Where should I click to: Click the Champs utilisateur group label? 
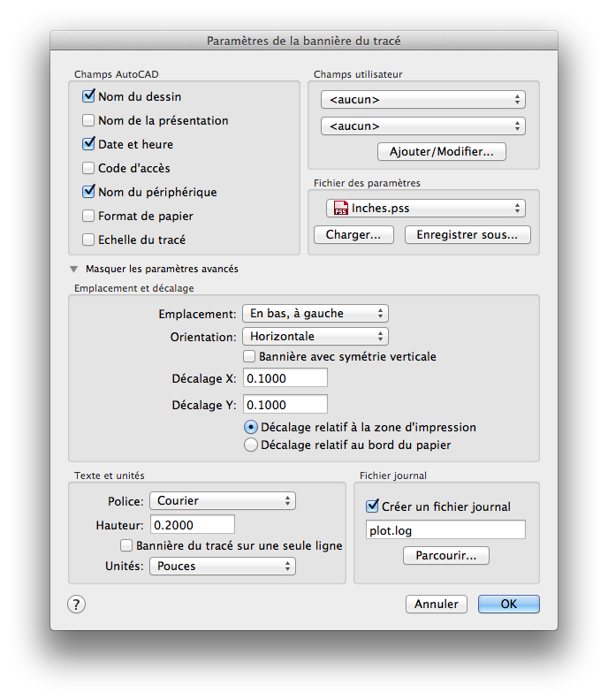tap(358, 74)
